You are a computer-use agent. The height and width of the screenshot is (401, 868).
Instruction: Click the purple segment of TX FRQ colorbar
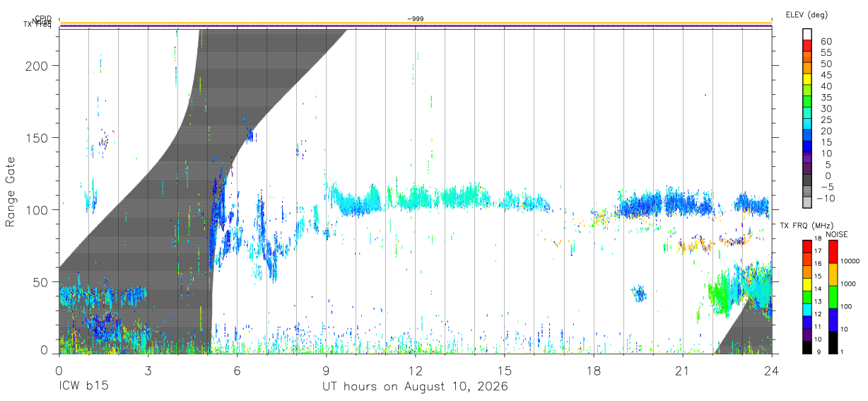click(807, 335)
